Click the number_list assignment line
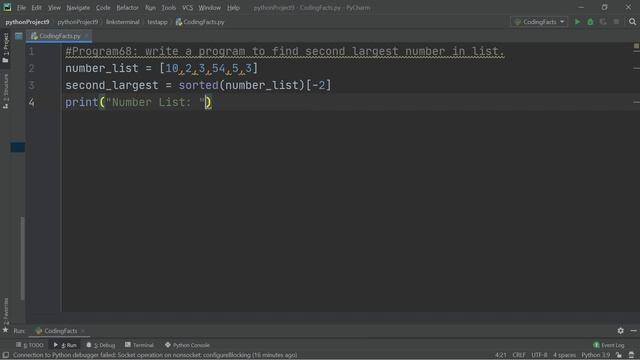640x360 pixels. 162,68
